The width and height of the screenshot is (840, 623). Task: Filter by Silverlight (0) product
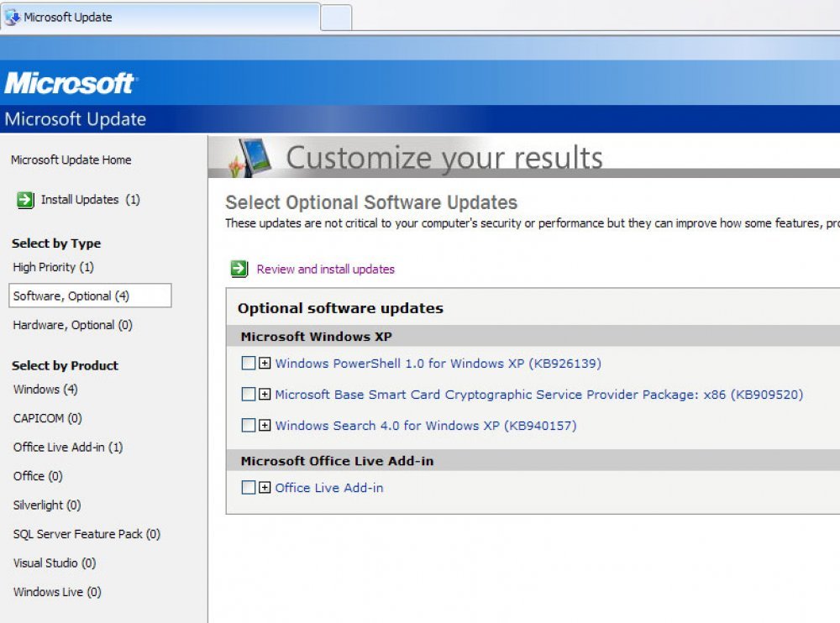47,505
